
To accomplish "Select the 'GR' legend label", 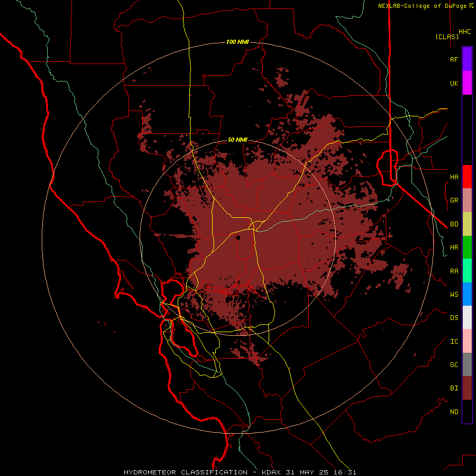I will click(454, 200).
